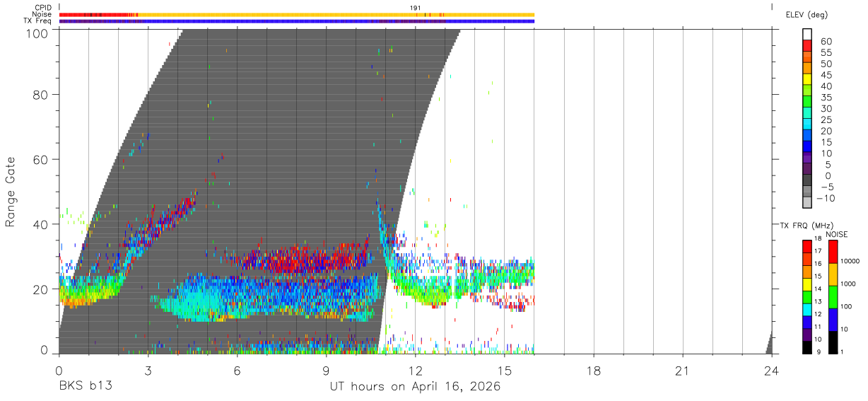Click the ELEV (deg) legend title

807,15
